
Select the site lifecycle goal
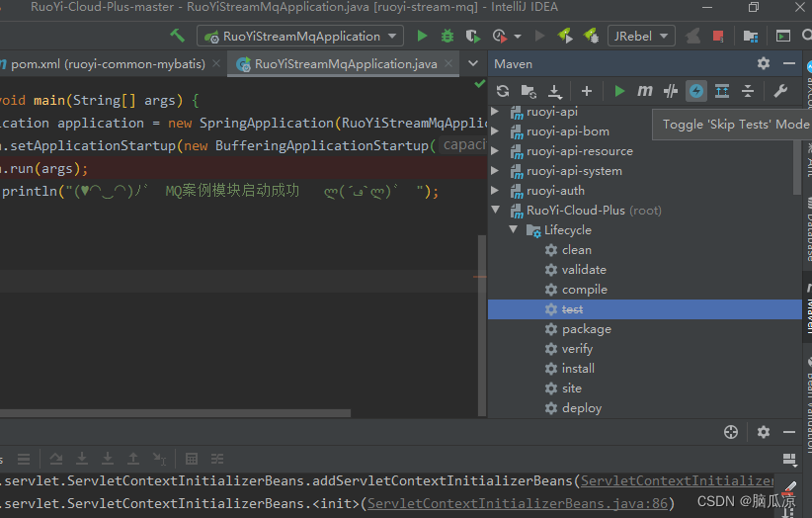(572, 388)
